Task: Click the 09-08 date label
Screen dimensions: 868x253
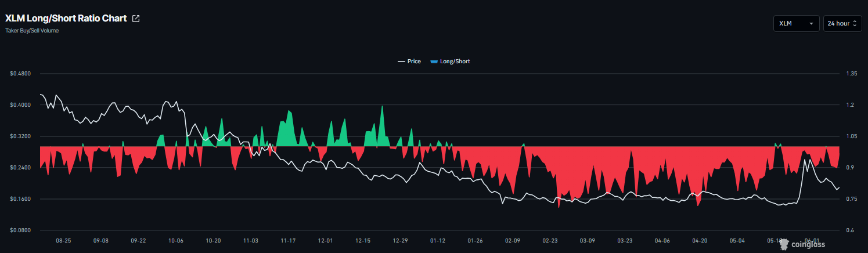Action: click(101, 240)
